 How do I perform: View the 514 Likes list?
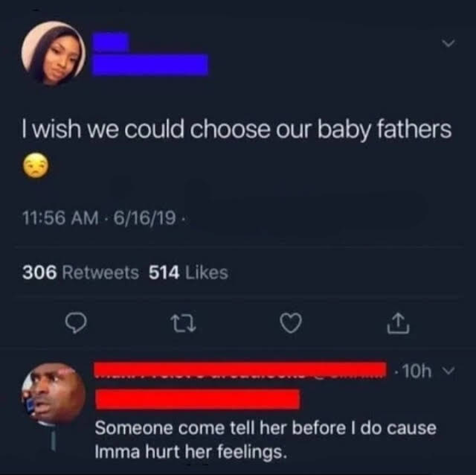coord(188,272)
